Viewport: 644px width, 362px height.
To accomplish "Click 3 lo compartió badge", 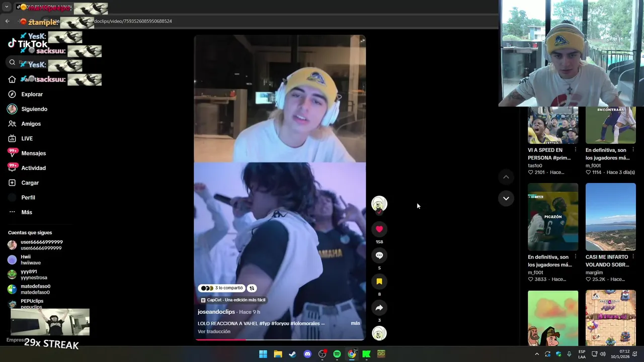I will (222, 288).
